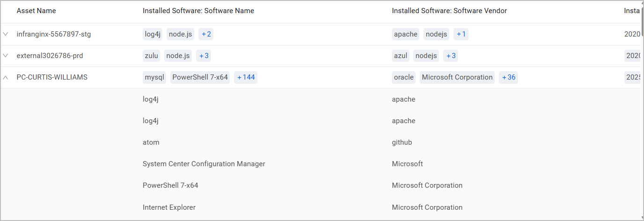Collapse the PC-CURTIS-WILLIAMS row

6,78
